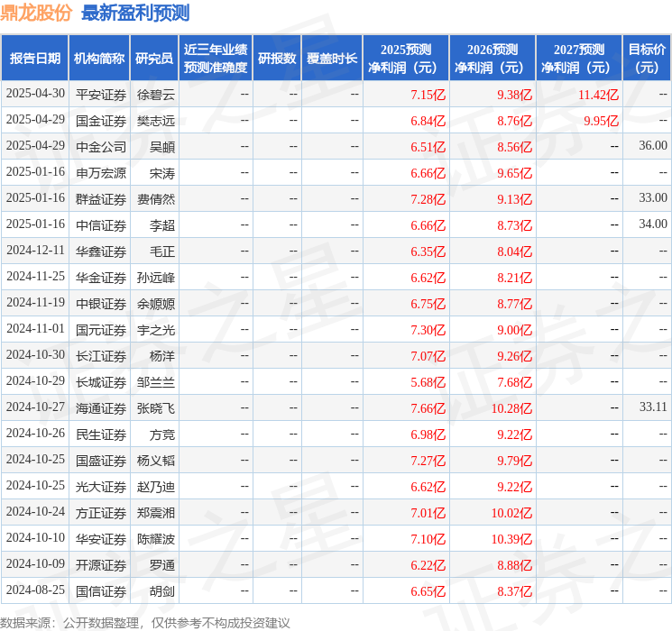Click analyst name 樊志远

tap(155, 120)
